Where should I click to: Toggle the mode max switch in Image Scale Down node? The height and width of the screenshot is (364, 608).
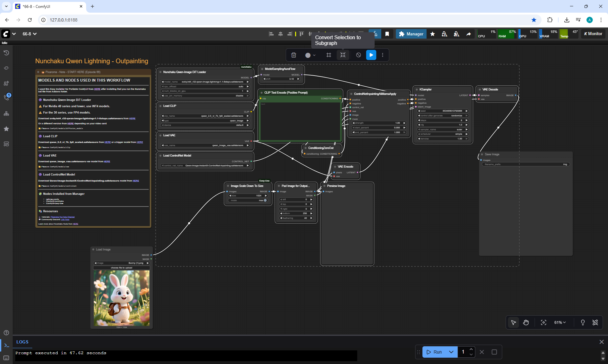click(x=265, y=201)
